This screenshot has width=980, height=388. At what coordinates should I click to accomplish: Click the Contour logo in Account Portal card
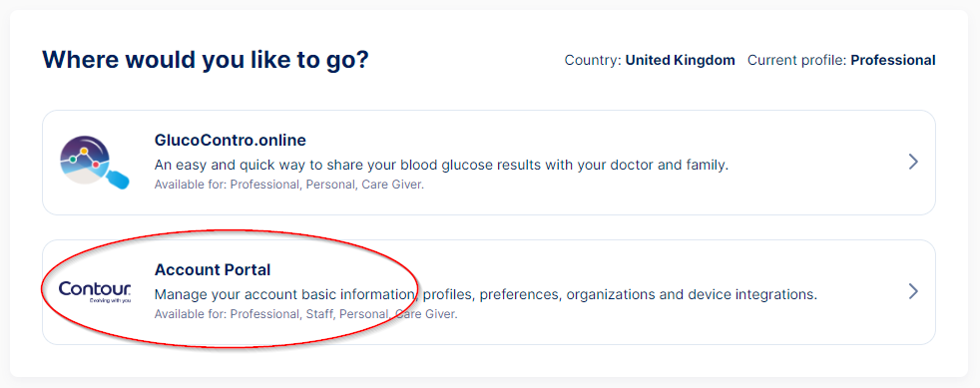[x=95, y=291]
